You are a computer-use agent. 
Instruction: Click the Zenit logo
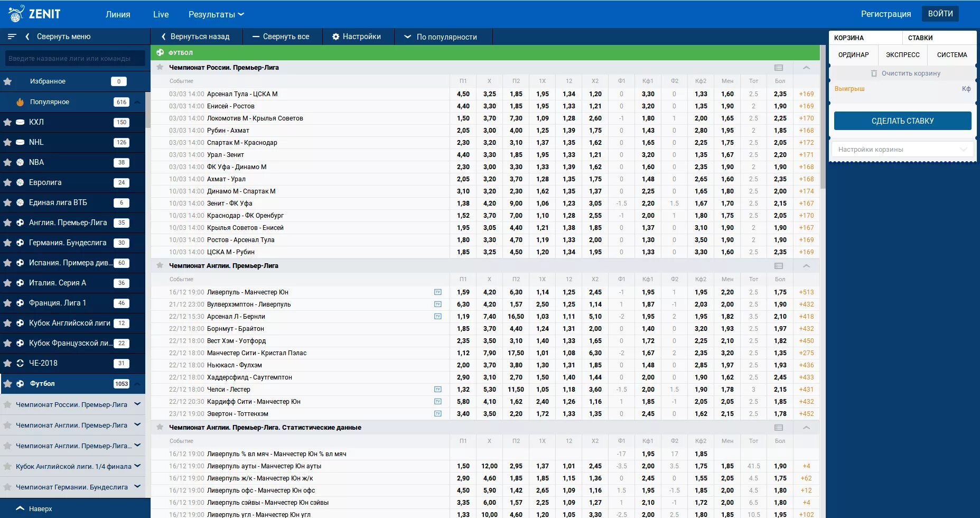pos(34,14)
